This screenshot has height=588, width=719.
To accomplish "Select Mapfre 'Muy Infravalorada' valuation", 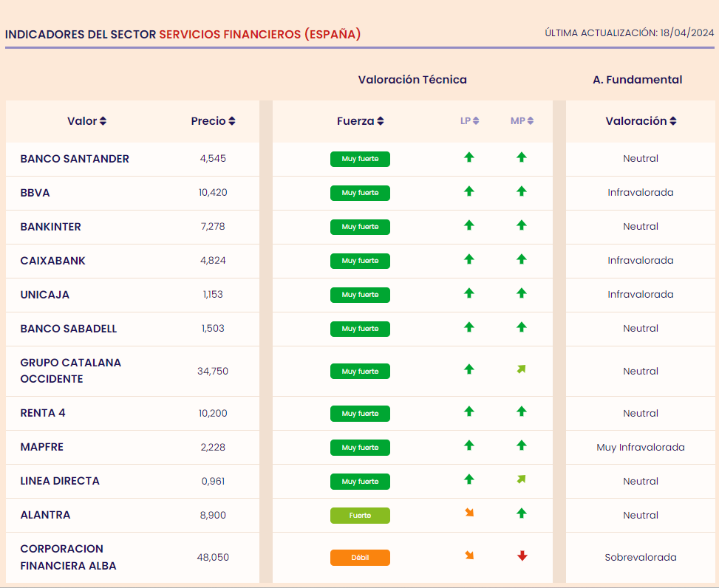I will (640, 448).
